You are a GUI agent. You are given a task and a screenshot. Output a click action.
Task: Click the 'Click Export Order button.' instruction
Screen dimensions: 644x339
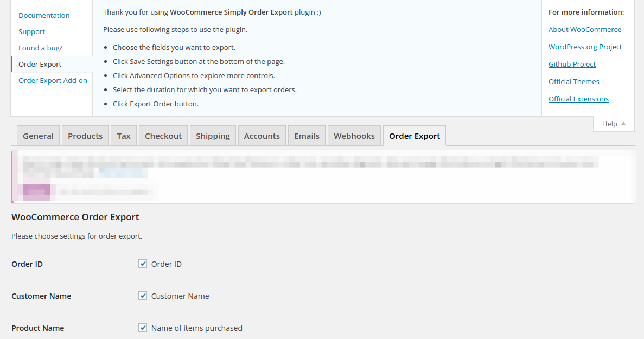click(x=156, y=104)
